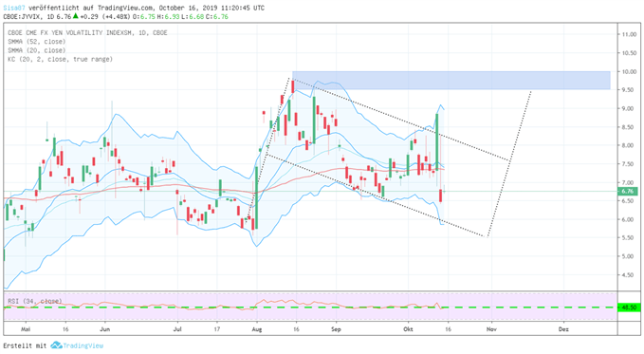Screen dimensions: 644x354
Task: Select the SMMA (52, close) indicator label
Action: click(37, 42)
